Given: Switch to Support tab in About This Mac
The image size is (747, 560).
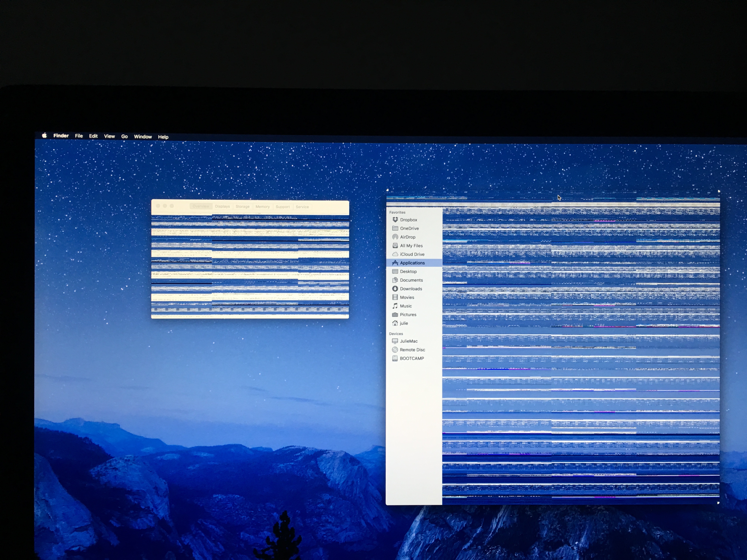Looking at the screenshot, I should tap(283, 207).
